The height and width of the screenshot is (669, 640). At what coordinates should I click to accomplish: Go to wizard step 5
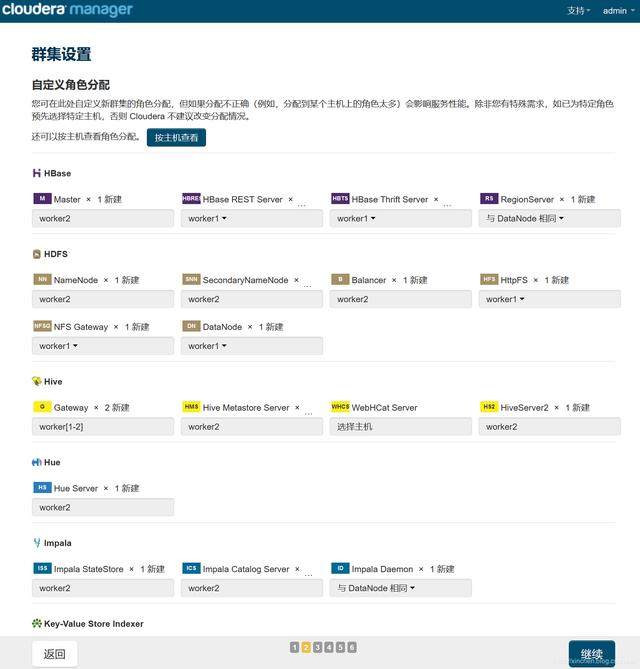click(x=340, y=647)
